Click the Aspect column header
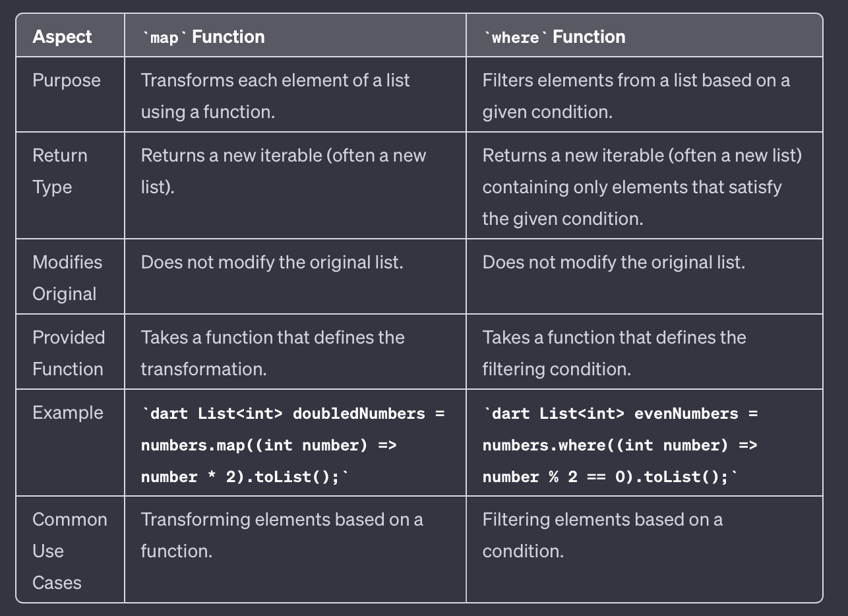848x616 pixels. [63, 36]
